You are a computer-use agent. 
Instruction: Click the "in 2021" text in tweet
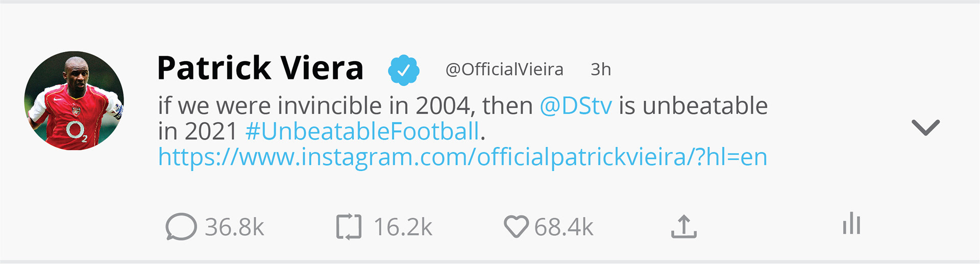click(198, 131)
